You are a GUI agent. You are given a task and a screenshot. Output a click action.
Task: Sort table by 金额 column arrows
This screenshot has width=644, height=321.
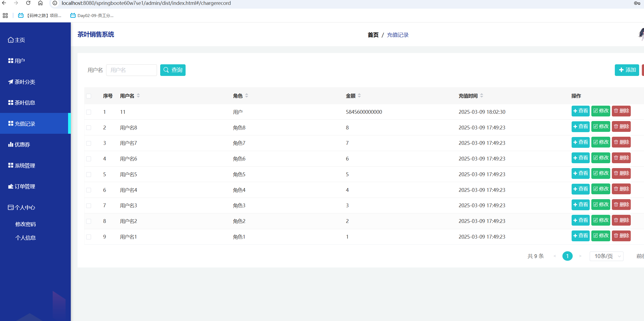tap(359, 96)
